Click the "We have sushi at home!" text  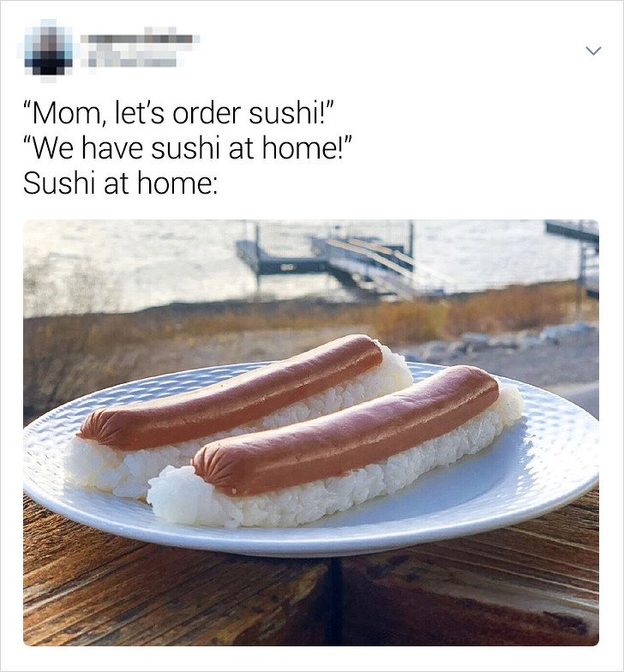click(x=188, y=149)
